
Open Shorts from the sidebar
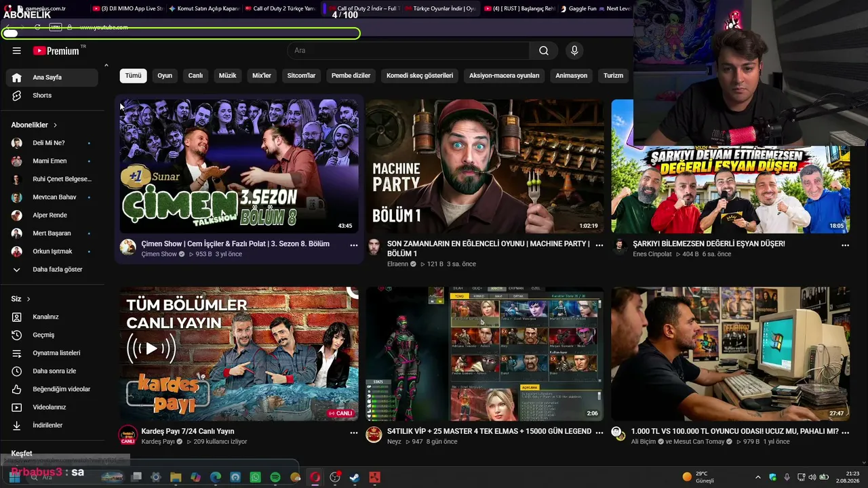pyautogui.click(x=52, y=96)
